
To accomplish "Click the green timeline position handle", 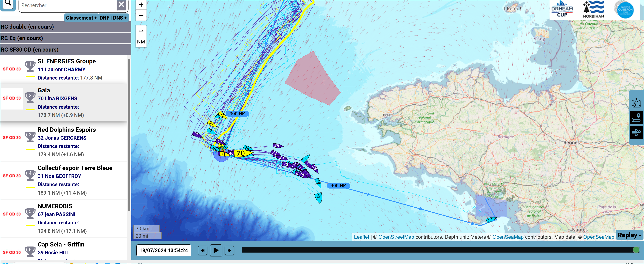I will [636, 250].
